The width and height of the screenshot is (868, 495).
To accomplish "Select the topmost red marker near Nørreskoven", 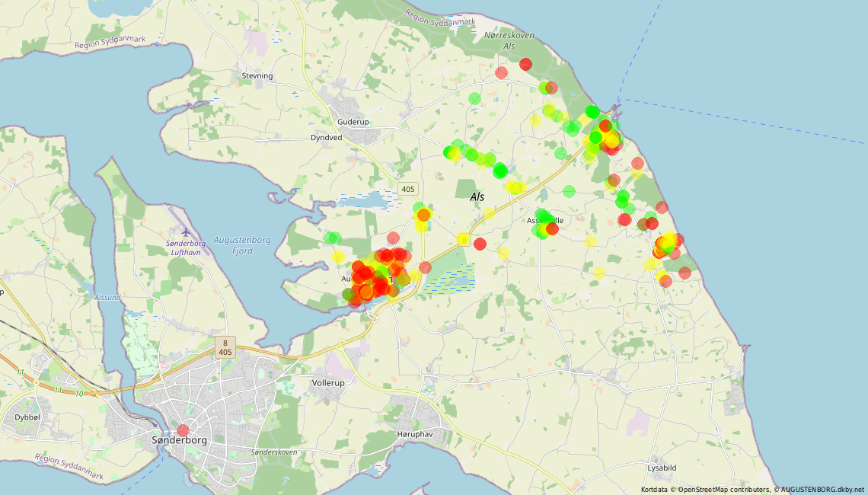I will (x=525, y=64).
